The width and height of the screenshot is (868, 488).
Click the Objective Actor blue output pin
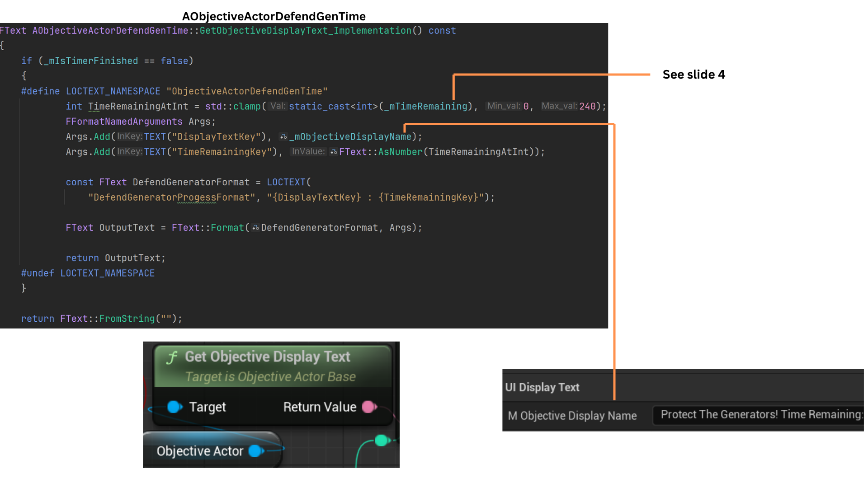(x=256, y=451)
